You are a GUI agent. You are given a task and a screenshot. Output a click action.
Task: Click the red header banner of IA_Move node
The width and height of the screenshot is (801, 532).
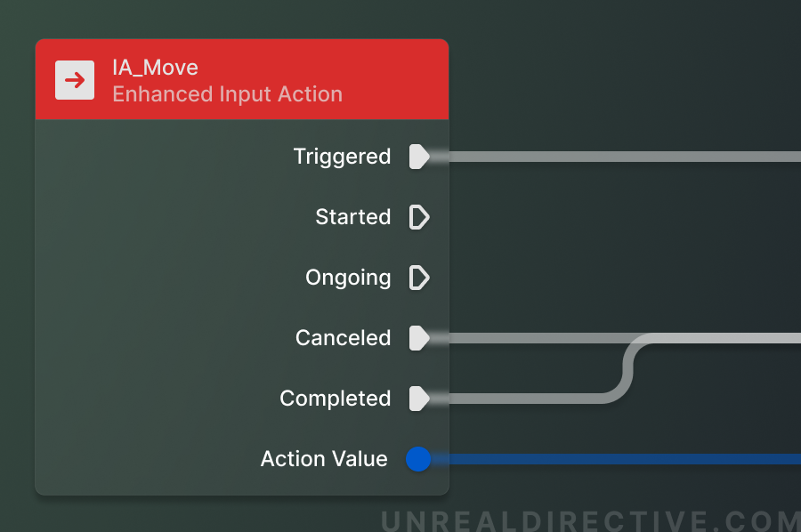(242, 78)
